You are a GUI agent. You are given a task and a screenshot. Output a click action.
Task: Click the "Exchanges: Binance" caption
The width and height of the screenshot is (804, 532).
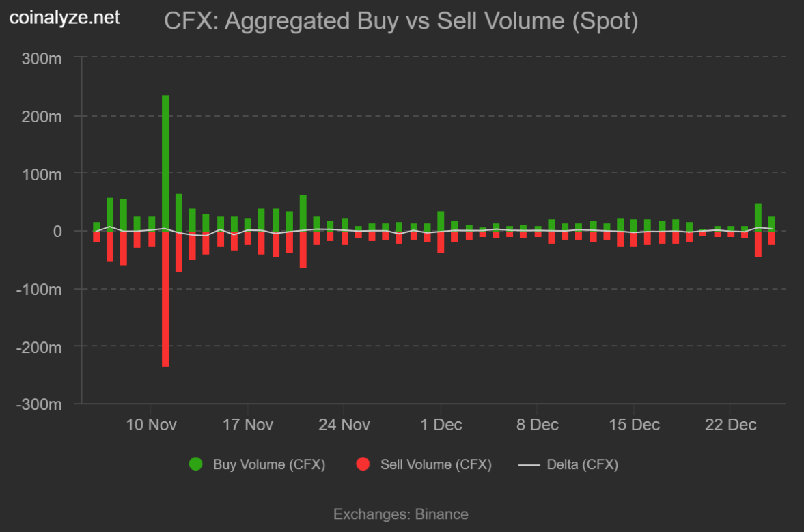(401, 514)
